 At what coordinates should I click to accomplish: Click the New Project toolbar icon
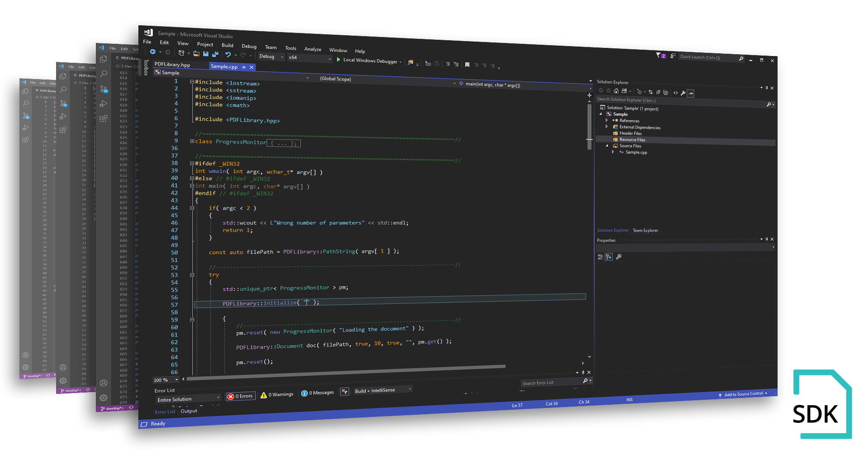click(x=181, y=53)
